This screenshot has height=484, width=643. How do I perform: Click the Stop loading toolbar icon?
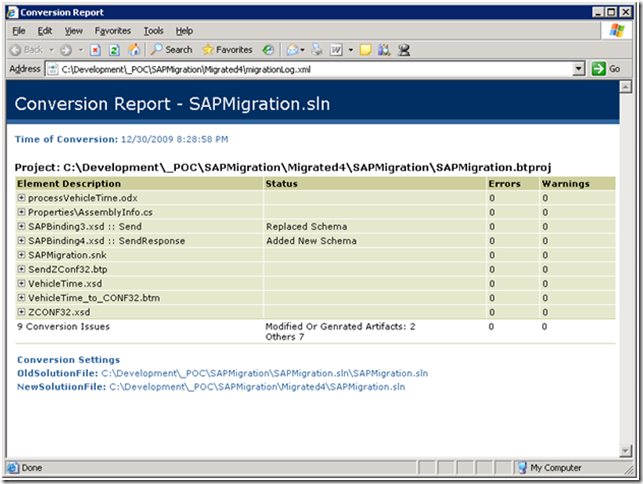coord(95,49)
